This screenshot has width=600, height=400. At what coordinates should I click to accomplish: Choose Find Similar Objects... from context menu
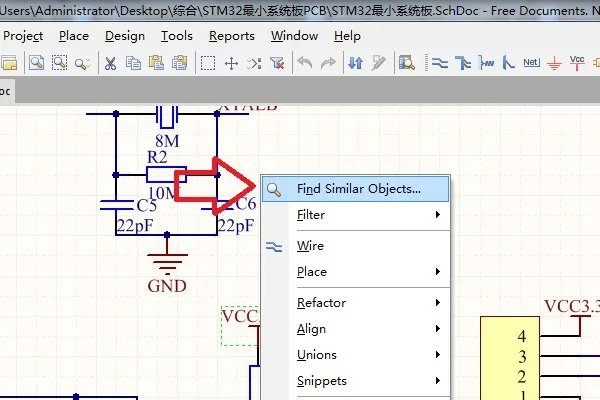click(x=355, y=189)
